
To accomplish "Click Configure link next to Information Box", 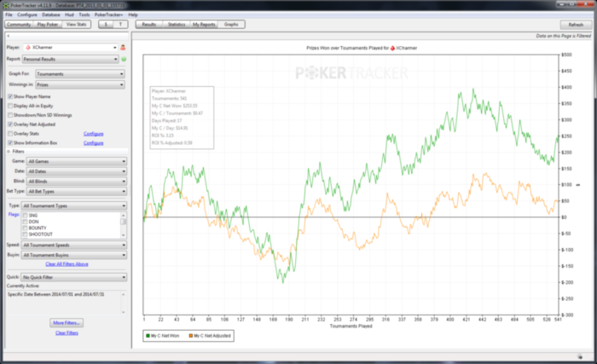I will pyautogui.click(x=93, y=142).
